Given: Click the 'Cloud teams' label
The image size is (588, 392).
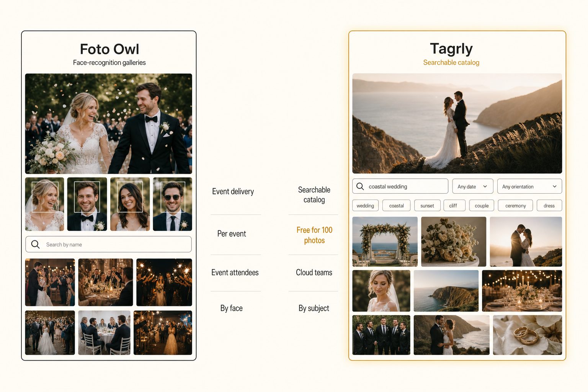Looking at the screenshot, I should tap(314, 273).
